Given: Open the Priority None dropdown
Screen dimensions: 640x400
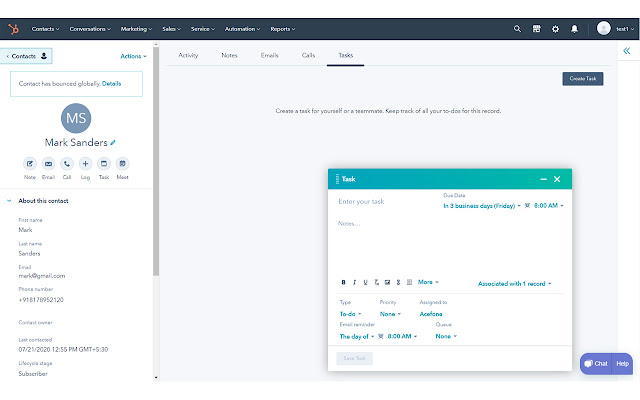Looking at the screenshot, I should [390, 314].
